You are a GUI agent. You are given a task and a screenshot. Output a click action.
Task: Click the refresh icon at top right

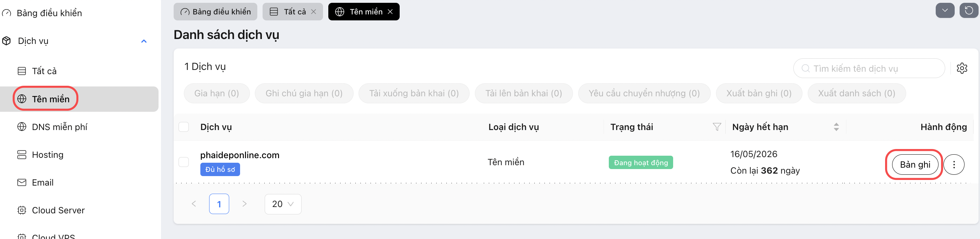pos(969,11)
